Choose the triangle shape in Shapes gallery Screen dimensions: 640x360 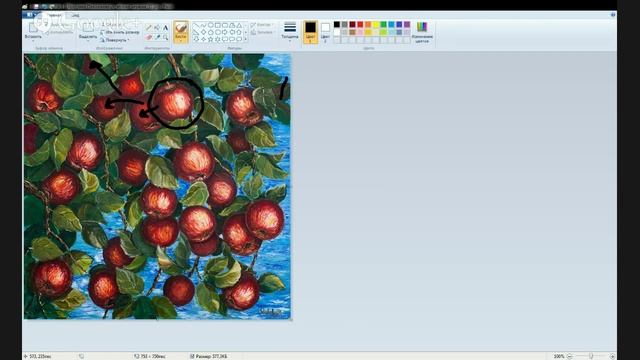[x=239, y=25]
